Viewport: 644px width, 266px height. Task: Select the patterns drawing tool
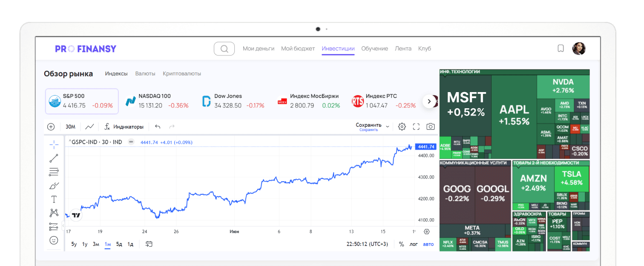pos(54,213)
